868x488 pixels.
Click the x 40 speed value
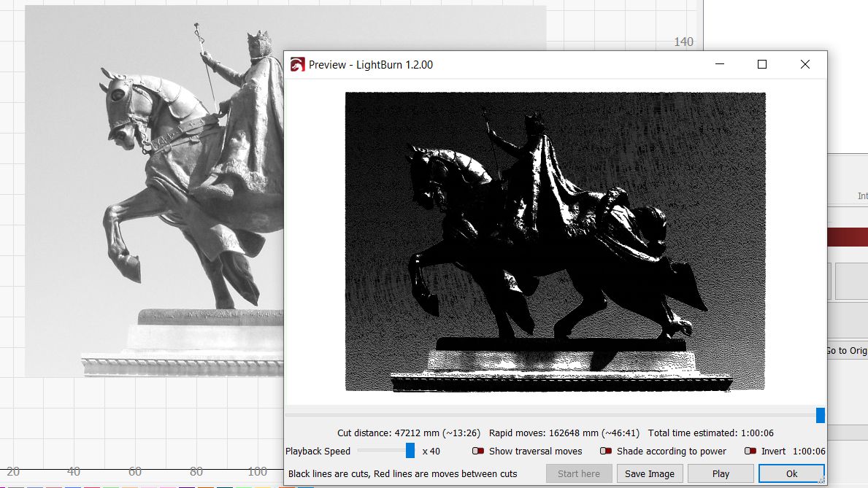[x=431, y=451]
